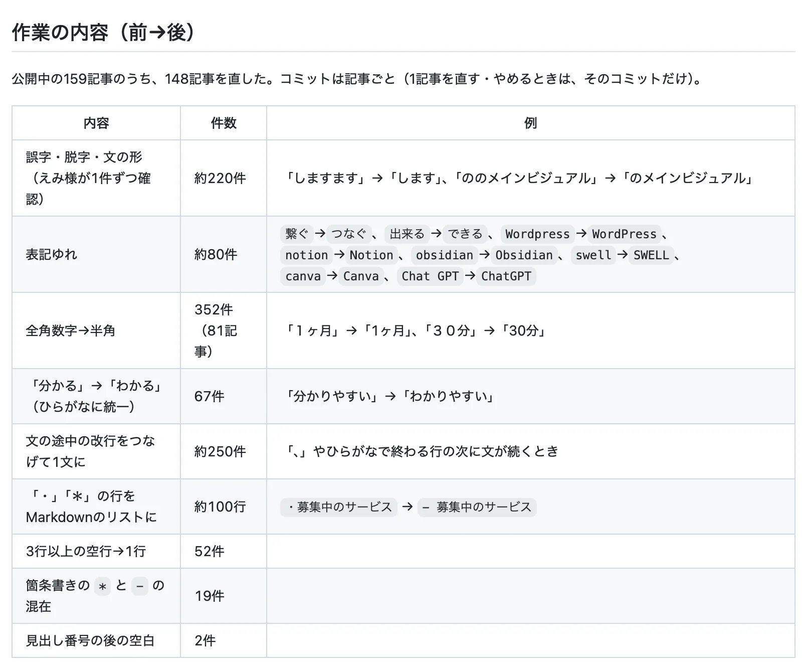Click the 19件 count cell

[x=224, y=596]
